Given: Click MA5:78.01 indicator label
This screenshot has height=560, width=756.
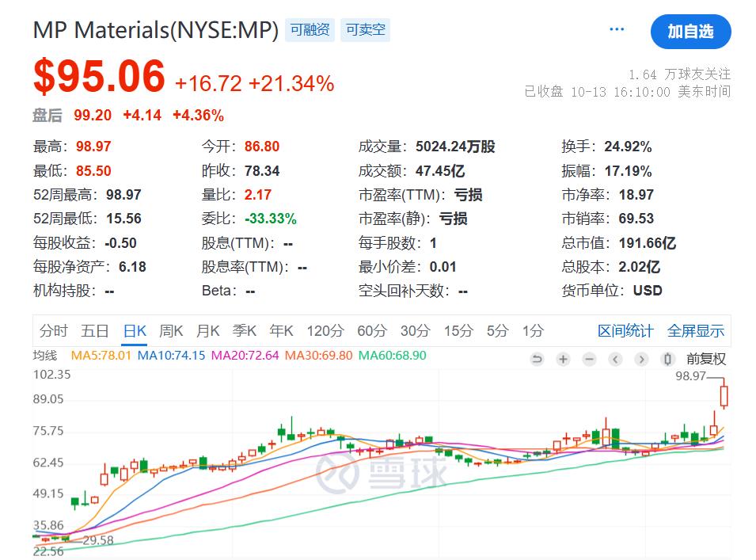Looking at the screenshot, I should coord(101,356).
